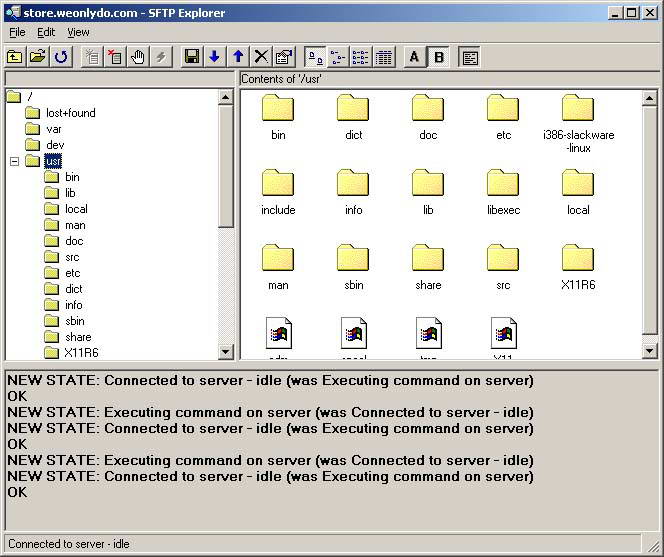Collapse the usr folder tree node
Viewport: 664px width, 557px height.
point(15,161)
